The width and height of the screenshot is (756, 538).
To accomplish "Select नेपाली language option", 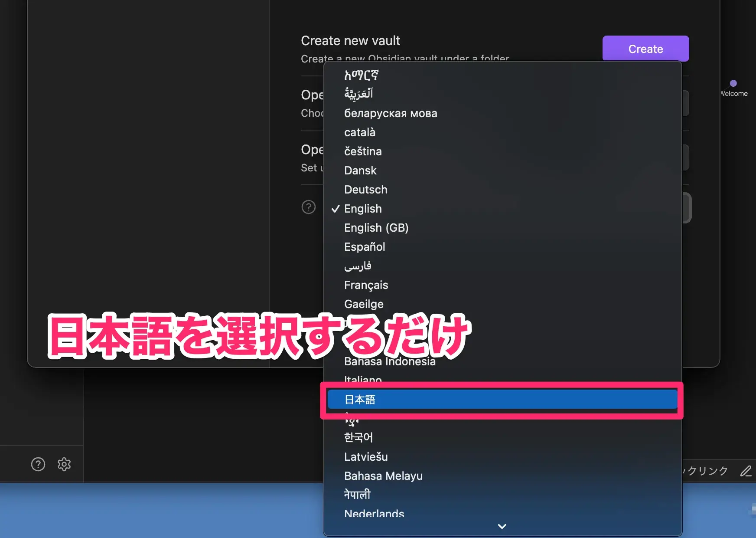I will [x=503, y=495].
